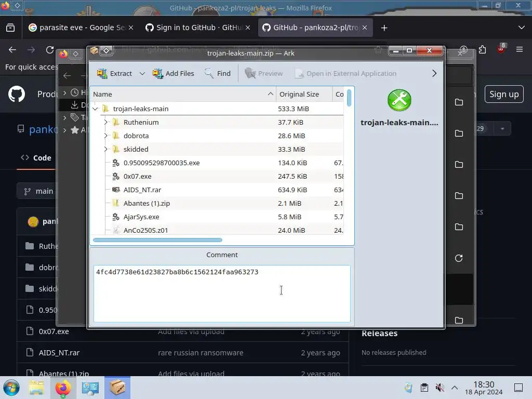Toggle the muted volume tray icon
This screenshot has width=532, height=399.
440,388
